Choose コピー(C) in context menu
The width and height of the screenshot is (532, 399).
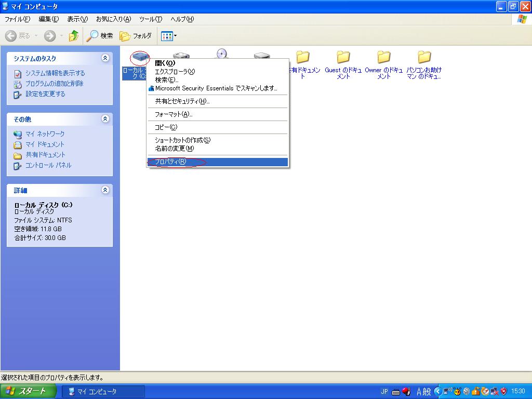click(218, 127)
